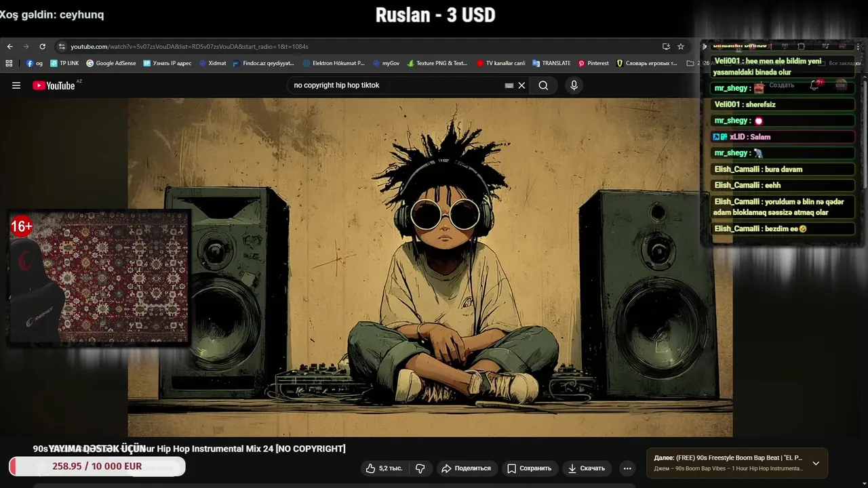Click the browser forward arrow
Screen dimensions: 868x488
26,47
